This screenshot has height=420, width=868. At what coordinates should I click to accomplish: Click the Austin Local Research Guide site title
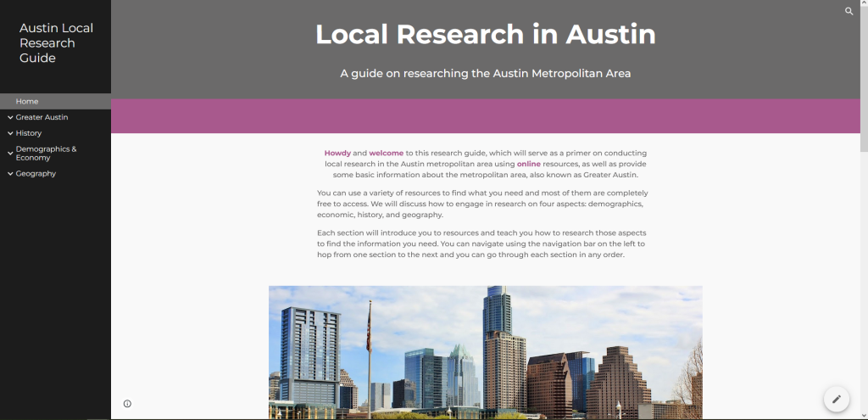pos(56,43)
